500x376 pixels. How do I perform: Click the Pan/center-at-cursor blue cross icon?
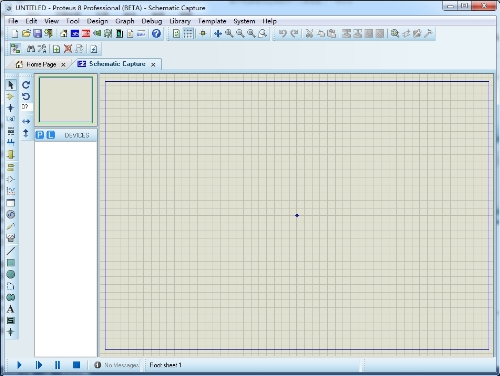218,34
